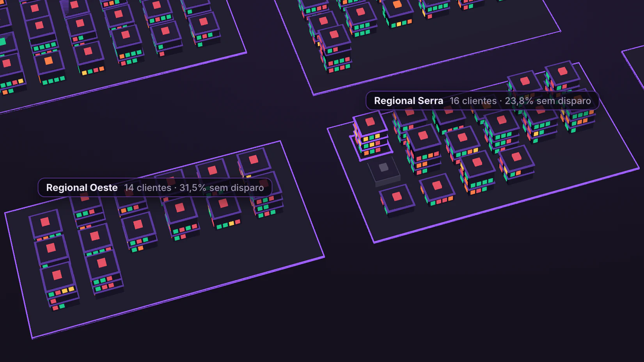Select the Regional Serra label title
The height and width of the screenshot is (362, 644).
point(408,101)
